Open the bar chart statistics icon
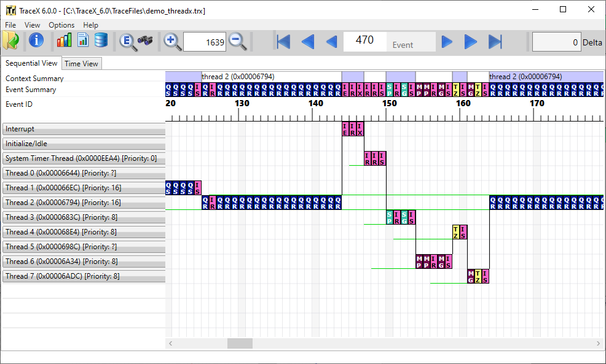 coord(64,41)
